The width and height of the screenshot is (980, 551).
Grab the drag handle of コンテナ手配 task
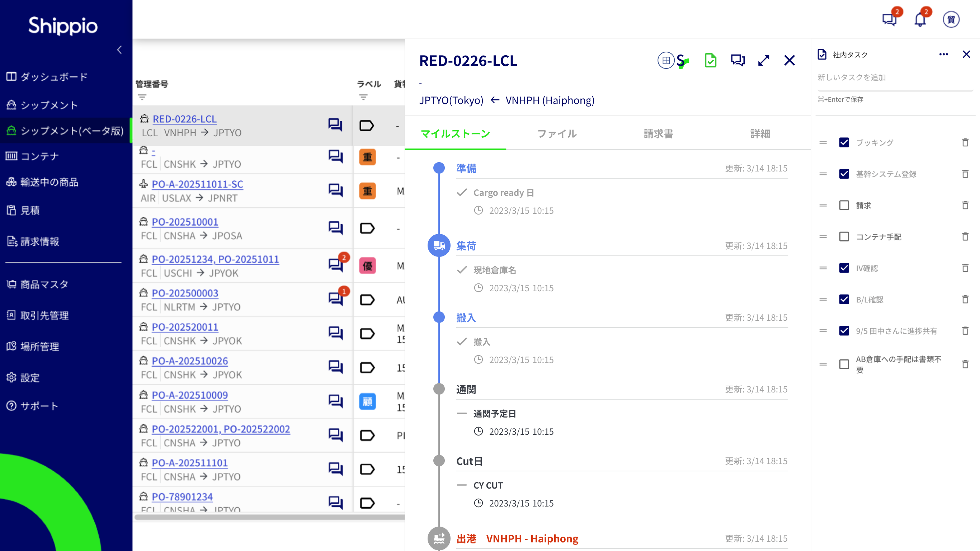click(x=823, y=237)
